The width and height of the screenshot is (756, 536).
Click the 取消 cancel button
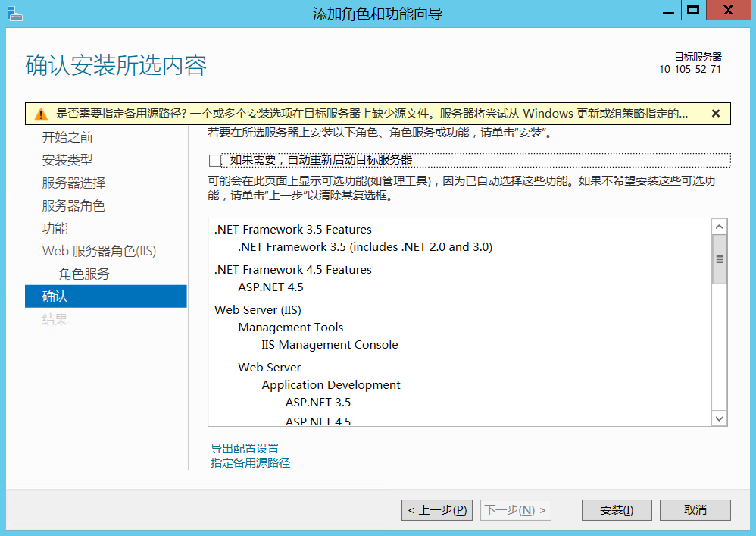point(695,510)
